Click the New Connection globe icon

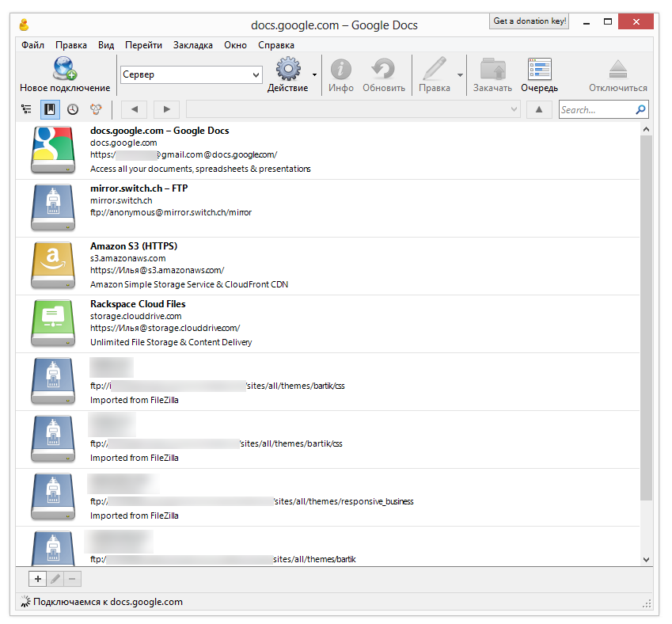point(65,69)
